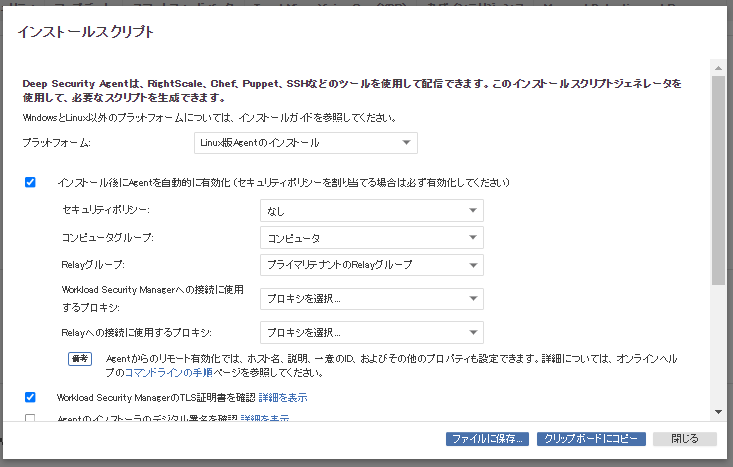Click 詳細を表示 link beside TLS証明書
Viewport: 733px width, 467px height.
tap(283, 397)
